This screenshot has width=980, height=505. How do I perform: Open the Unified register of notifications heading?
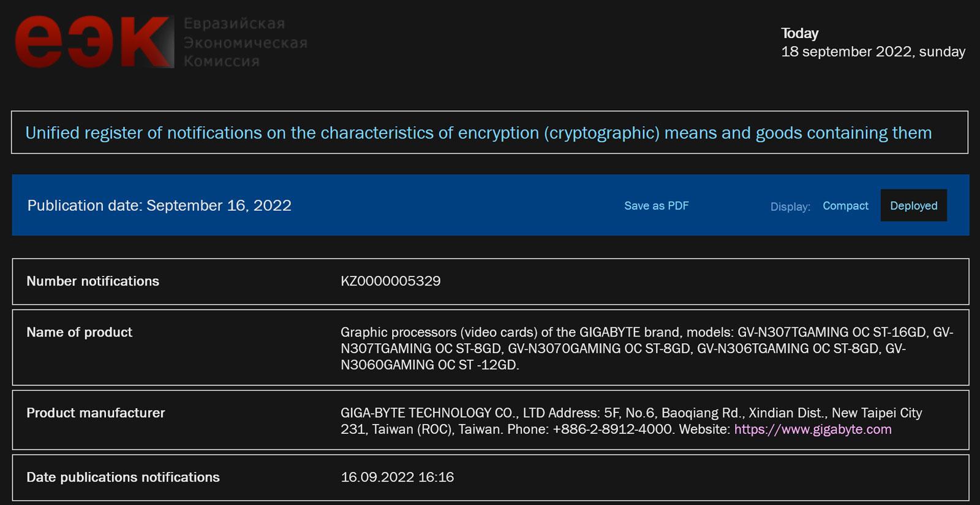coord(478,133)
